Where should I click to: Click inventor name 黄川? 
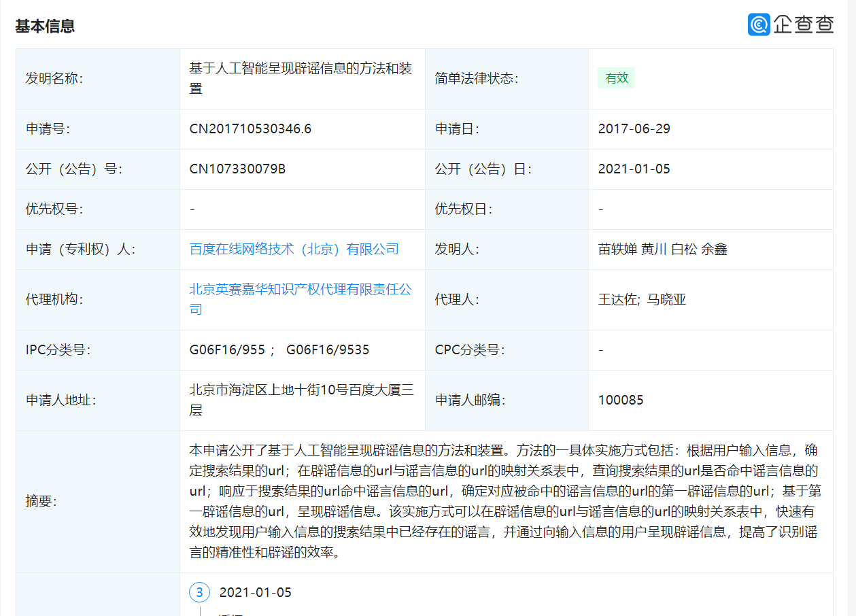654,249
